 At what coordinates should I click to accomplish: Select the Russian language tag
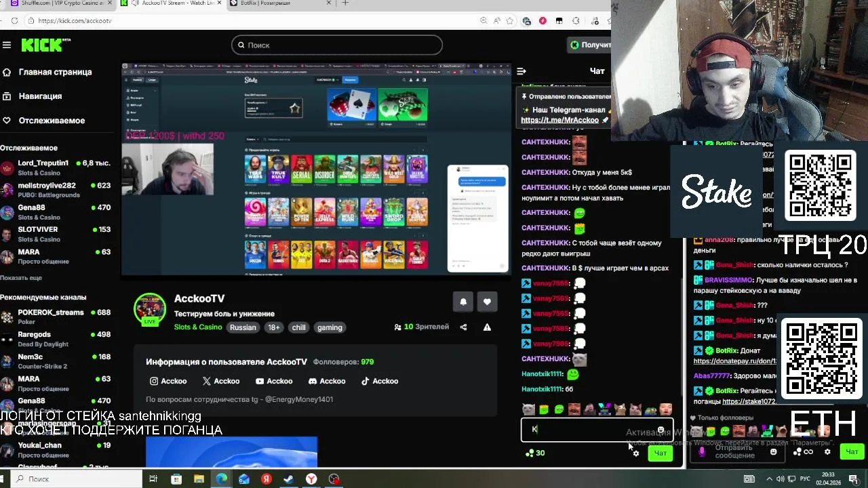click(243, 327)
